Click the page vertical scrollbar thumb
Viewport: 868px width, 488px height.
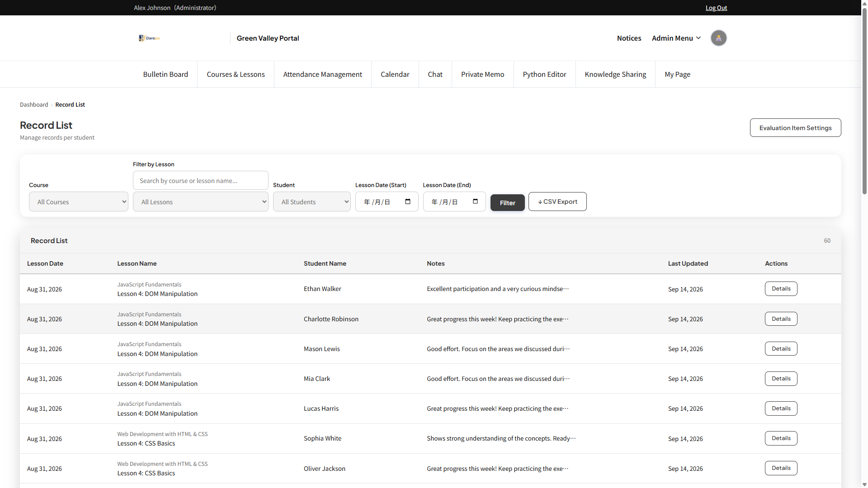(864, 102)
